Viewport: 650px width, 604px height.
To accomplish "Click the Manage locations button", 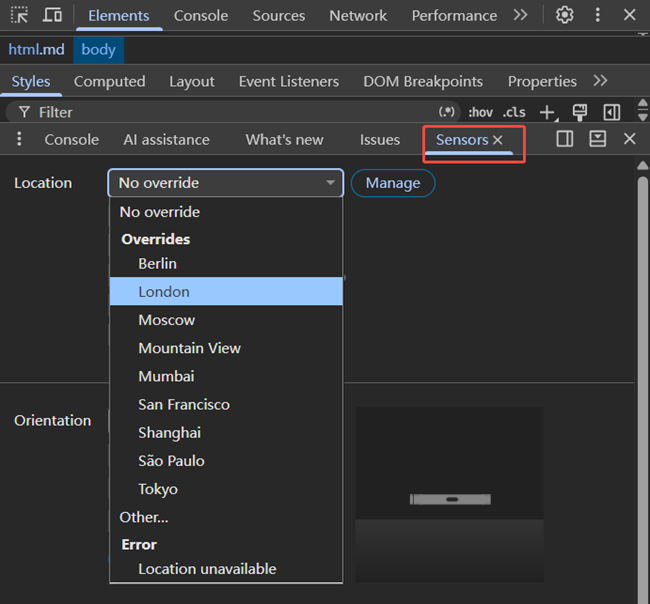I will [x=393, y=183].
